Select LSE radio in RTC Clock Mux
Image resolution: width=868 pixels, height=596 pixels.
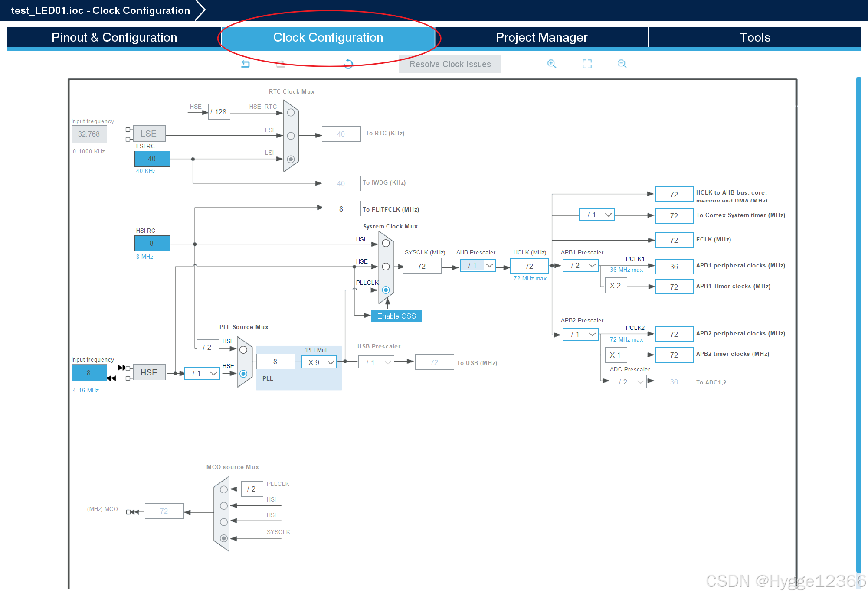pyautogui.click(x=291, y=136)
